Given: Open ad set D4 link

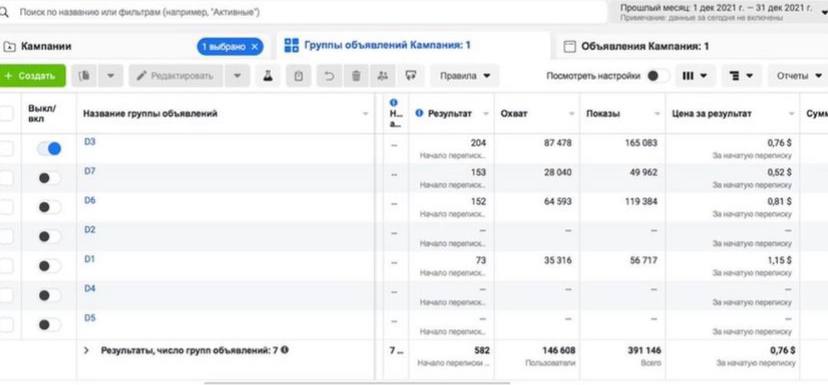Looking at the screenshot, I should point(90,288).
